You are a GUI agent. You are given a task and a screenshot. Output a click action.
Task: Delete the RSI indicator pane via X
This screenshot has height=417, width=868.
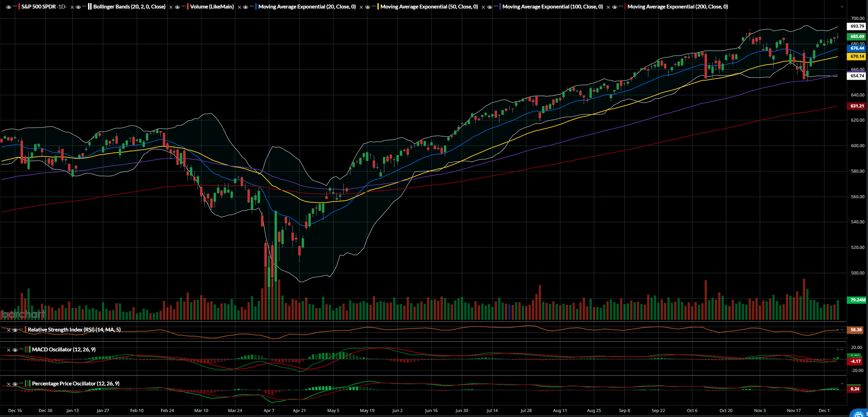(9, 330)
